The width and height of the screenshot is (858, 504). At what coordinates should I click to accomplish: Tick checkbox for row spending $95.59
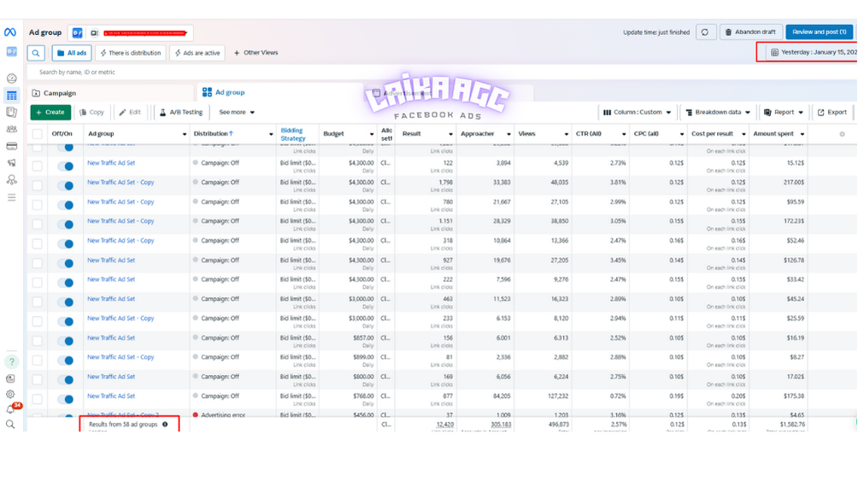point(38,205)
